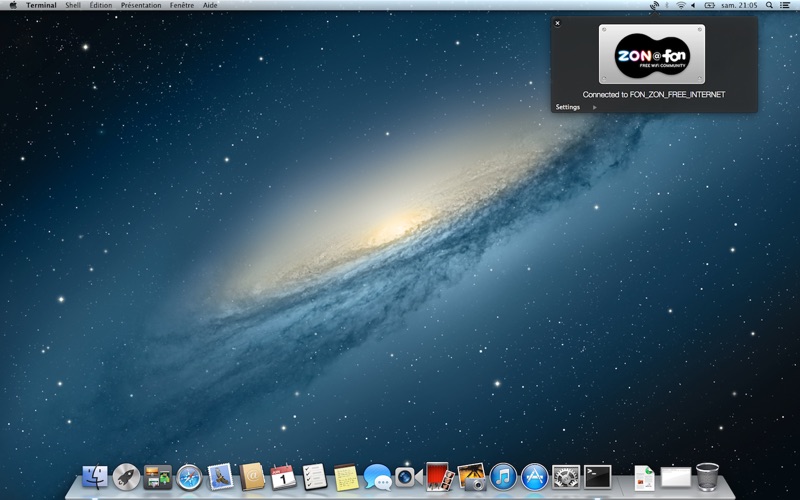This screenshot has height=500, width=800.
Task: Click the Fon antenna menu bar icon
Action: (x=654, y=6)
